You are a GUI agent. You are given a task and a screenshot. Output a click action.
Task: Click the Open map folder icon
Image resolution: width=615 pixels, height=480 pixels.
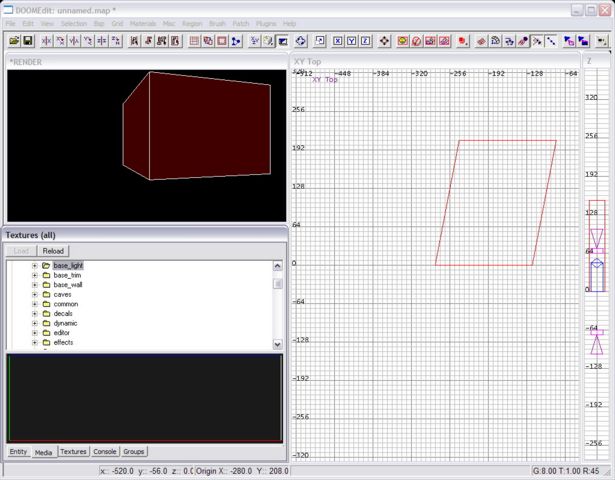point(15,41)
